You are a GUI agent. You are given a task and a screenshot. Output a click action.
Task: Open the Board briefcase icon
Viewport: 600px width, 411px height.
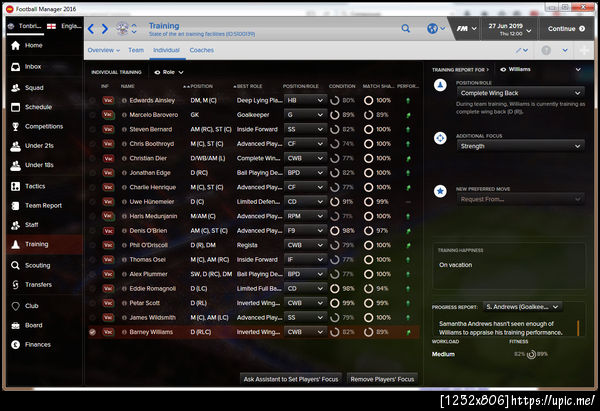pyautogui.click(x=15, y=325)
